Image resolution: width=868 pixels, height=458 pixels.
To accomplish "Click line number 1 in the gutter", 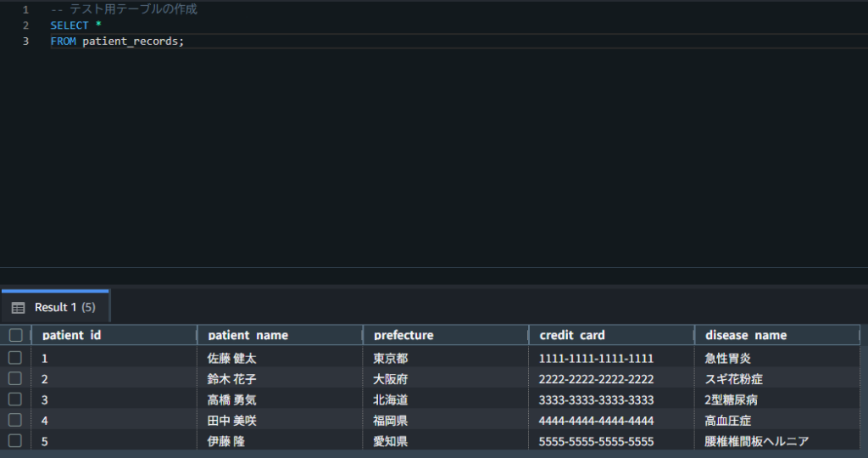I will (25, 9).
